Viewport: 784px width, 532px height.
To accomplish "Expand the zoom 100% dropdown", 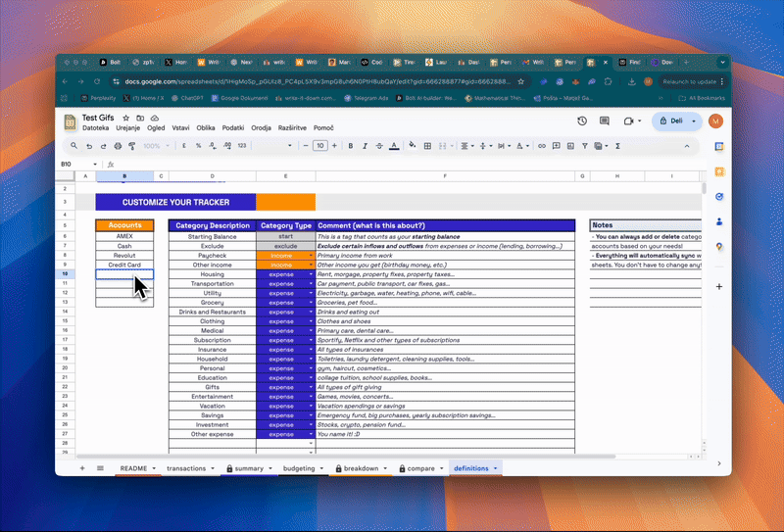I will point(156,146).
